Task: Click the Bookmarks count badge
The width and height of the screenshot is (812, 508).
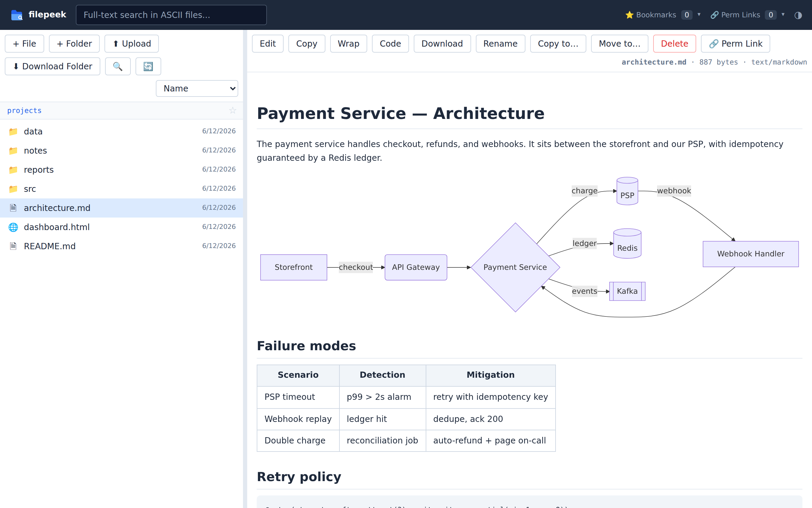Action: click(x=687, y=15)
